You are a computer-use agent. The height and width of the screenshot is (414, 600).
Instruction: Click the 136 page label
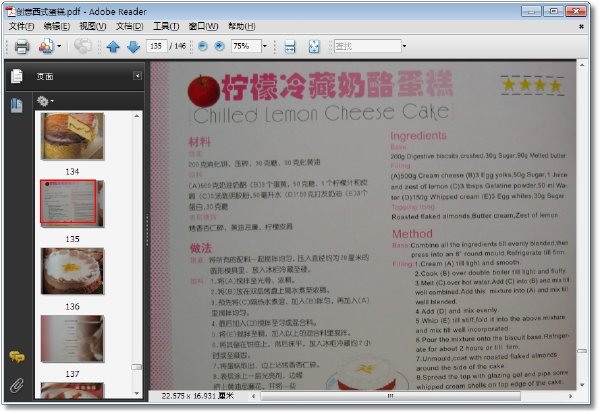72,306
